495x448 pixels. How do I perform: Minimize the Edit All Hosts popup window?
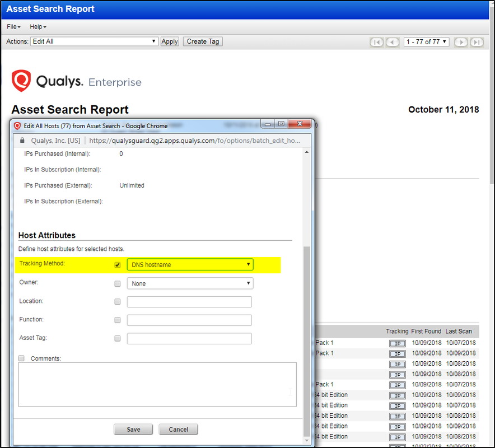pyautogui.click(x=268, y=124)
